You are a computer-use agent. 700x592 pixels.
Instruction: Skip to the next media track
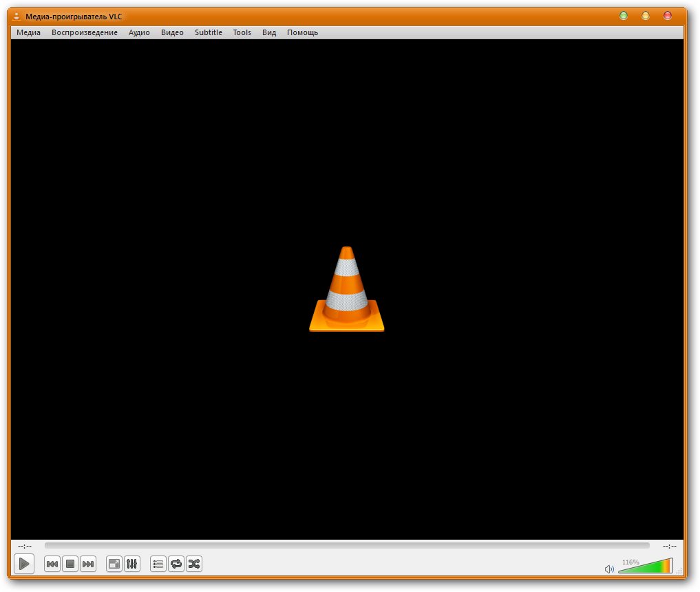tap(88, 564)
